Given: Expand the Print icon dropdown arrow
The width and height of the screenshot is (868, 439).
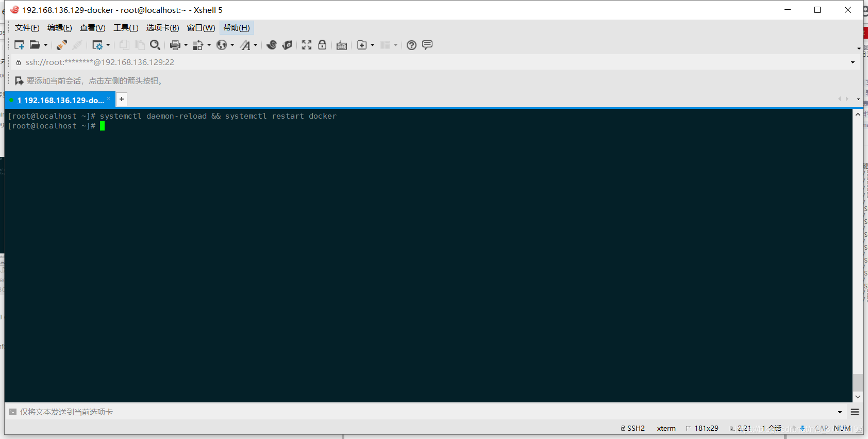Looking at the screenshot, I should coord(186,45).
